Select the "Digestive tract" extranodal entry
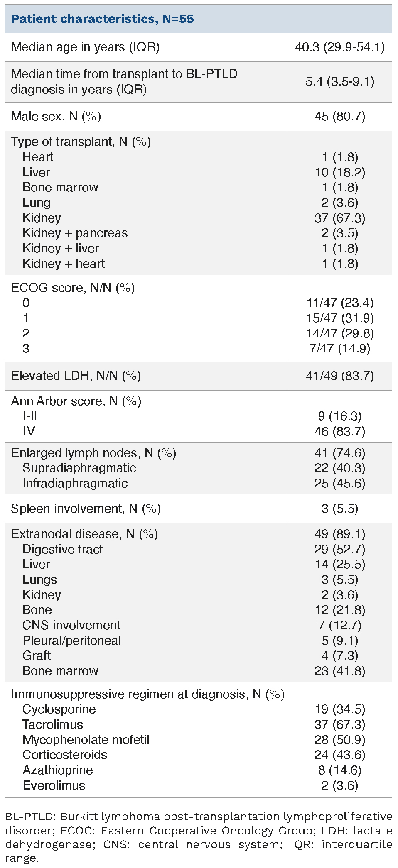The image size is (398, 868). click(x=62, y=549)
